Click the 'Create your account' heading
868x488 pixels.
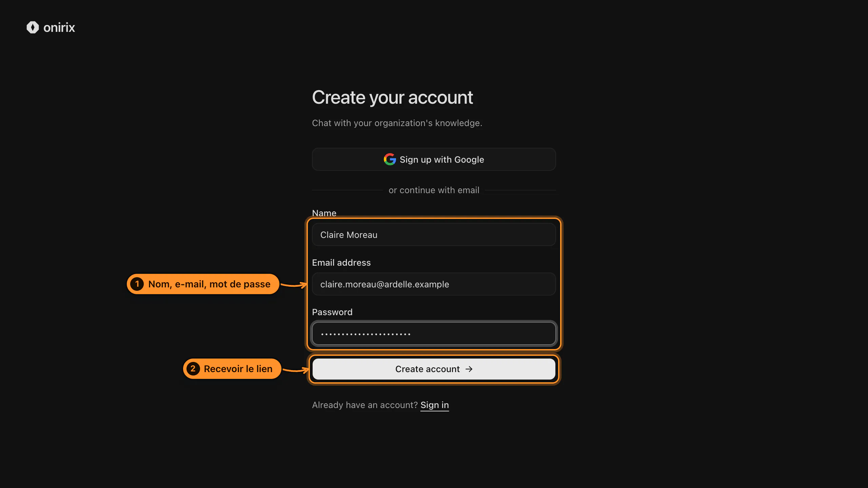tap(392, 98)
